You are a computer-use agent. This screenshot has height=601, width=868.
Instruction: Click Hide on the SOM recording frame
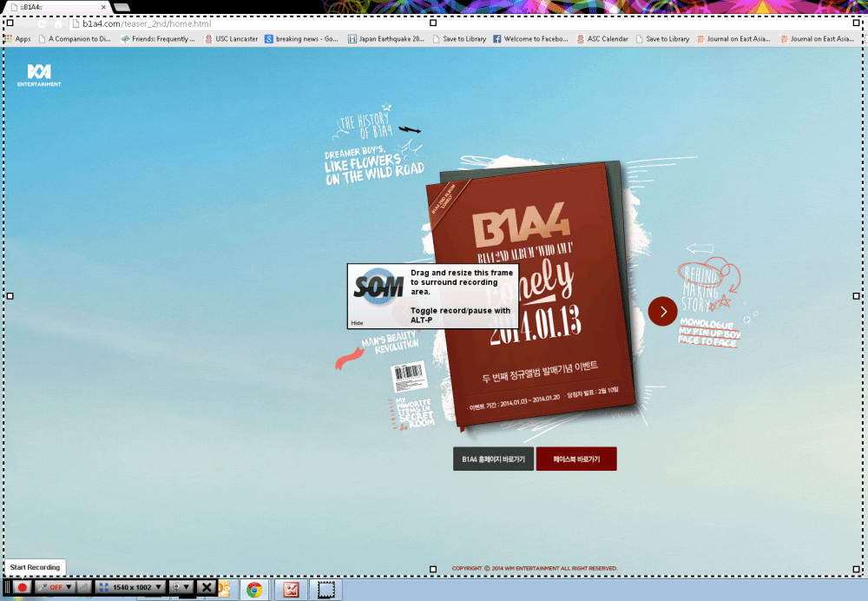(356, 324)
